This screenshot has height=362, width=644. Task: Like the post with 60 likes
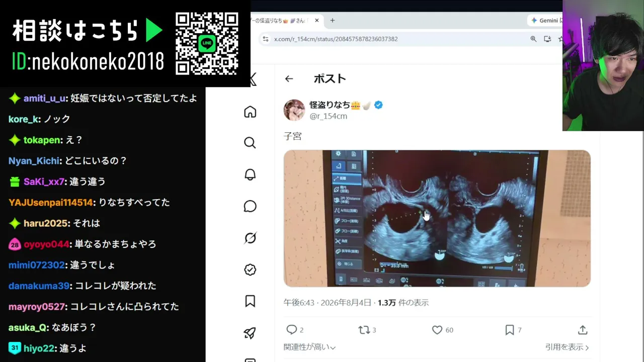pyautogui.click(x=437, y=330)
